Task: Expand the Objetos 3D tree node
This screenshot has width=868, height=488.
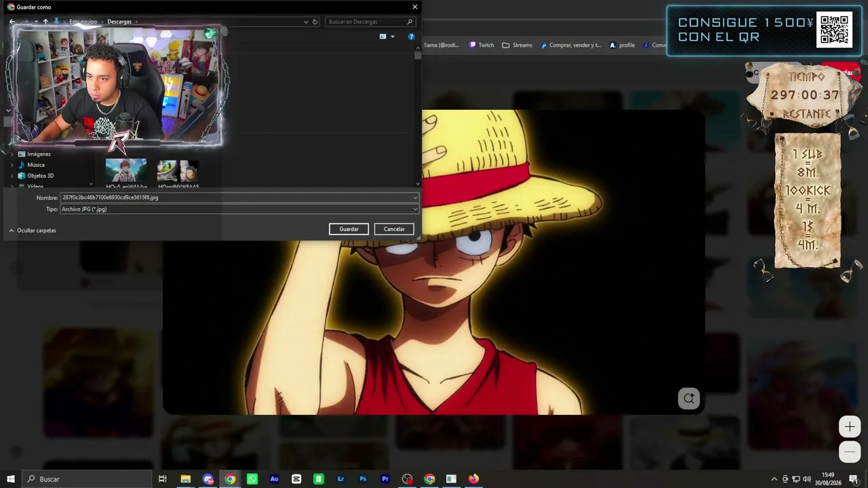Action: 12,176
